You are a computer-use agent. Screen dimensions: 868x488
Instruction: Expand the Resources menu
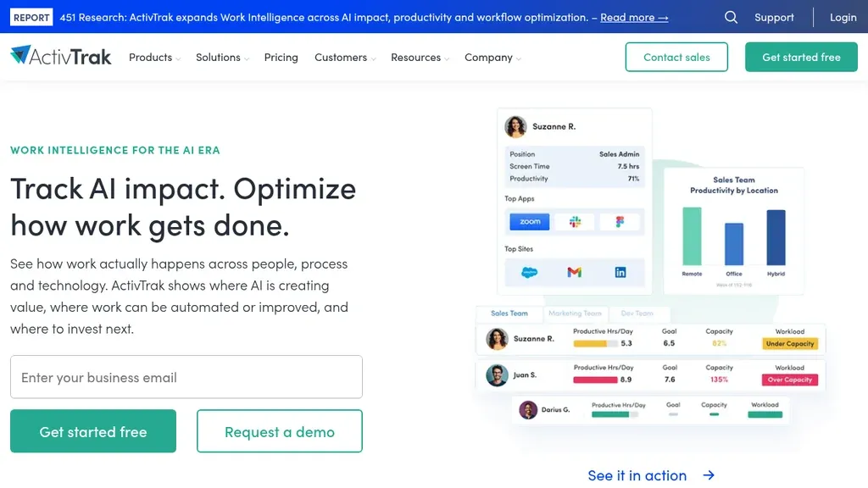420,58
